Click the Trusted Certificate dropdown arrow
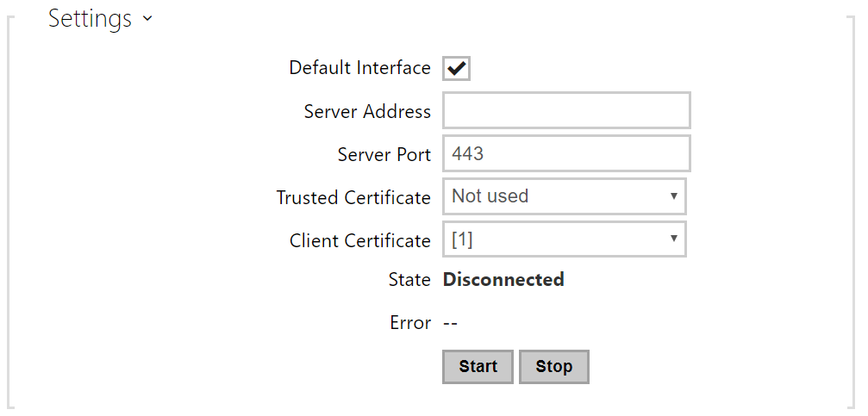Image resolution: width=868 pixels, height=416 pixels. (673, 196)
